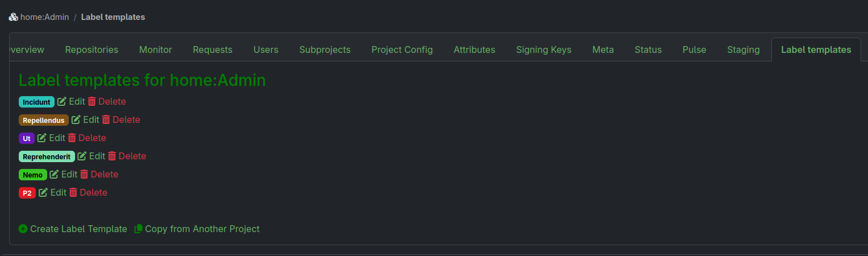This screenshot has height=256, width=868.
Task: Open the Repositories tab
Action: (x=92, y=50)
